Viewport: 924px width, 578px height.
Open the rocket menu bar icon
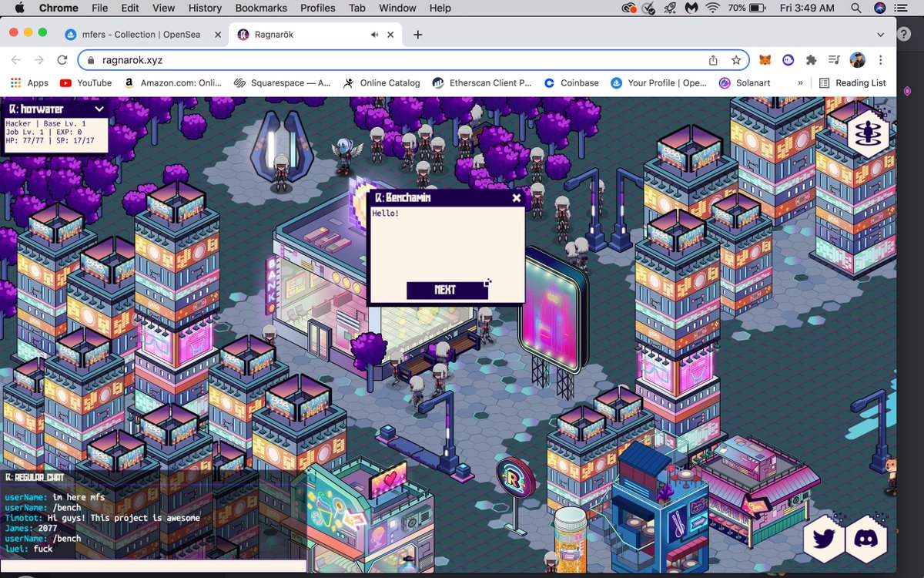(x=670, y=8)
